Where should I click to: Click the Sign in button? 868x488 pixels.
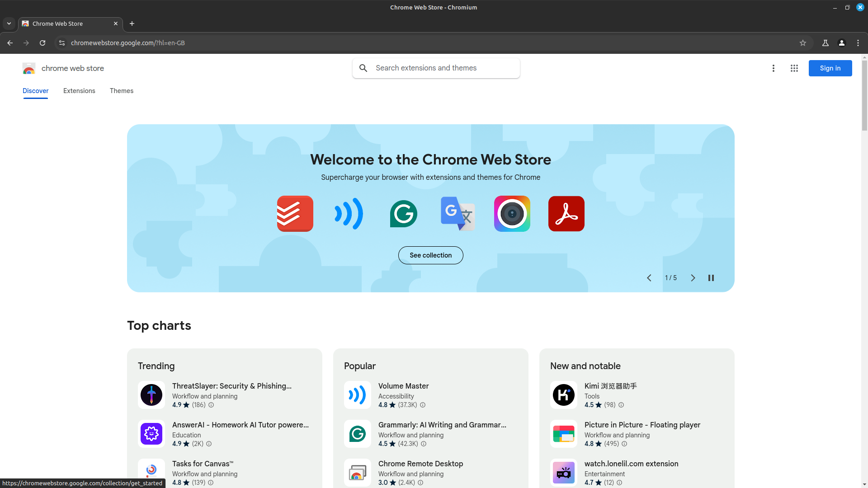830,68
